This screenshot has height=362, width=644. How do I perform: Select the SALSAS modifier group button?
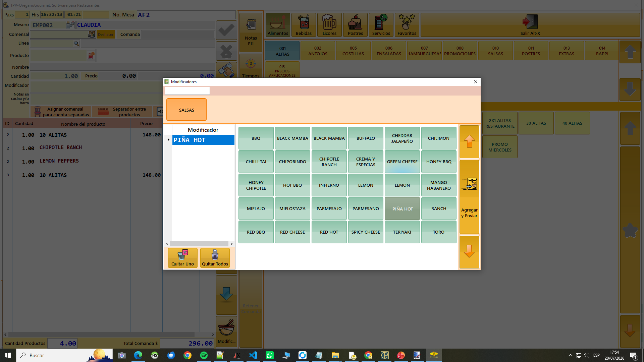(x=186, y=110)
